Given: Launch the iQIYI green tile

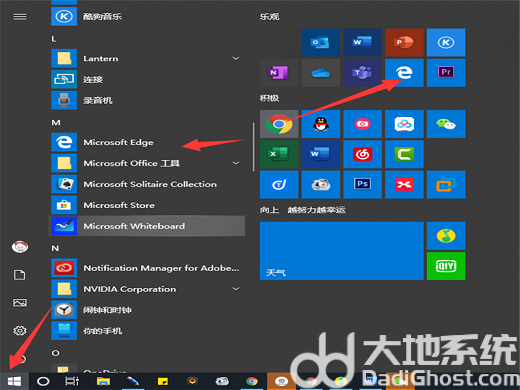Looking at the screenshot, I should coord(446,266).
